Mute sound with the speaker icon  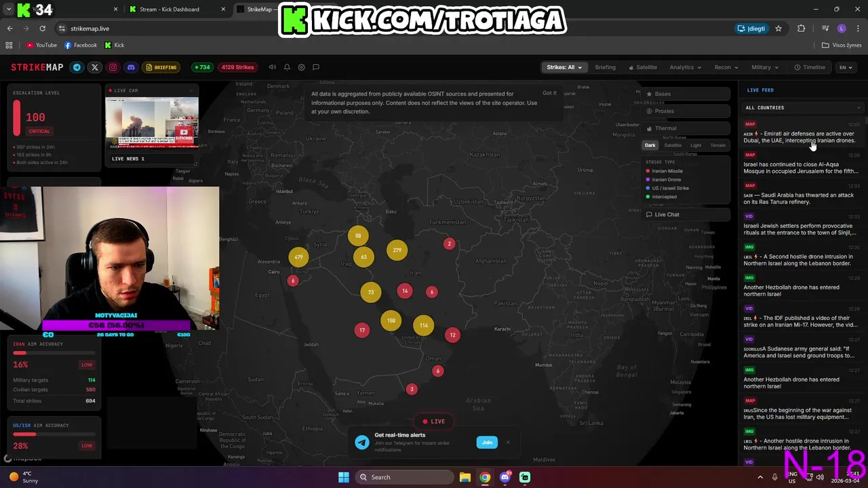(273, 67)
